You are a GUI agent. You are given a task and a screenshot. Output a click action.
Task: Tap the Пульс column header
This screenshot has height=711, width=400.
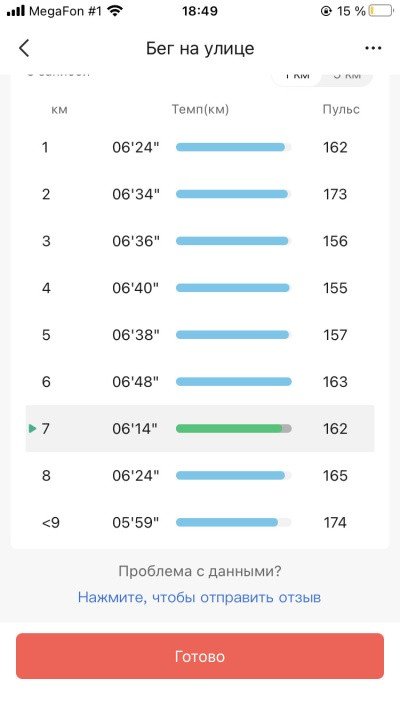point(341,109)
